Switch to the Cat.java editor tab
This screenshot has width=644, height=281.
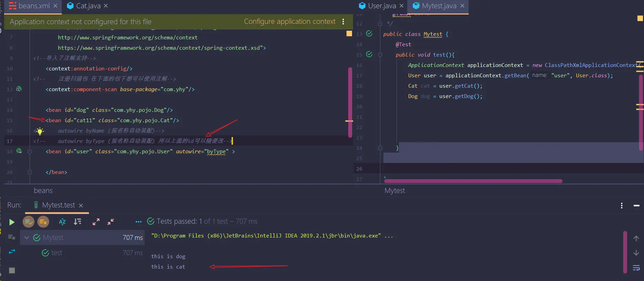[88, 6]
